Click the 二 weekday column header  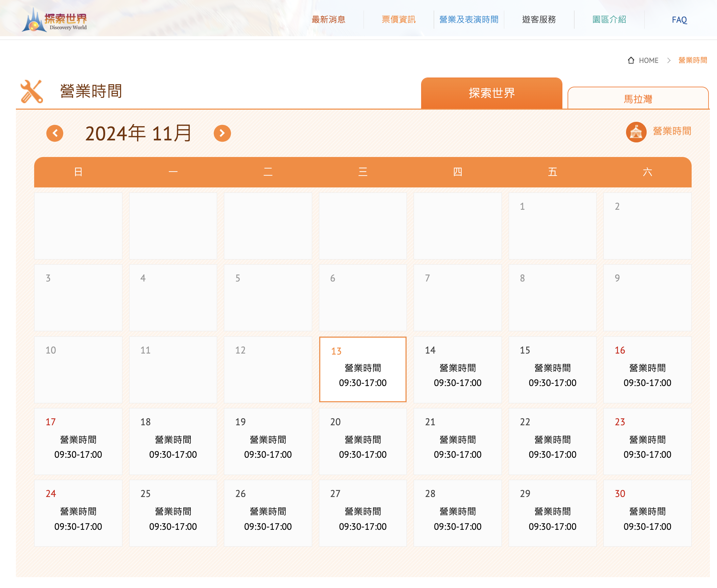pos(268,172)
